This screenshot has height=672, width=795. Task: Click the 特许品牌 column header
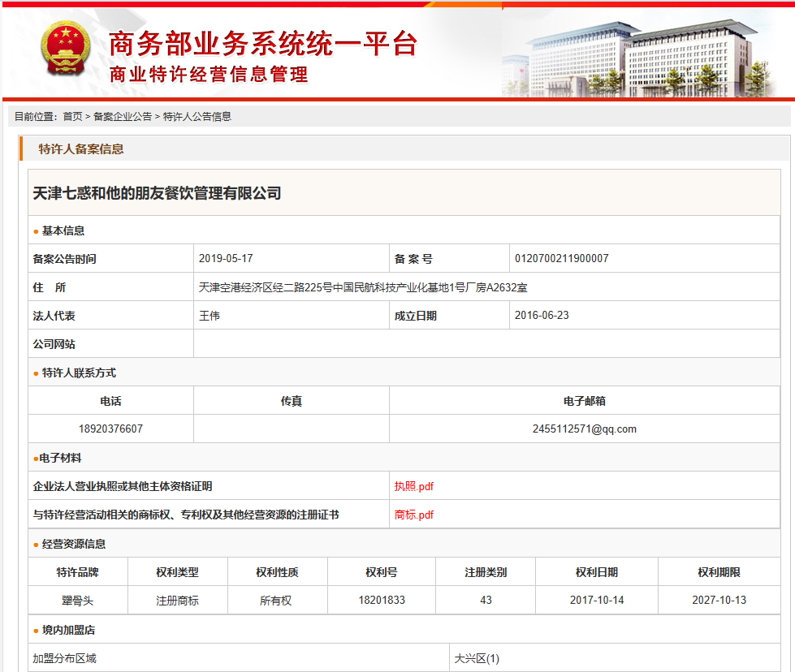(x=78, y=572)
